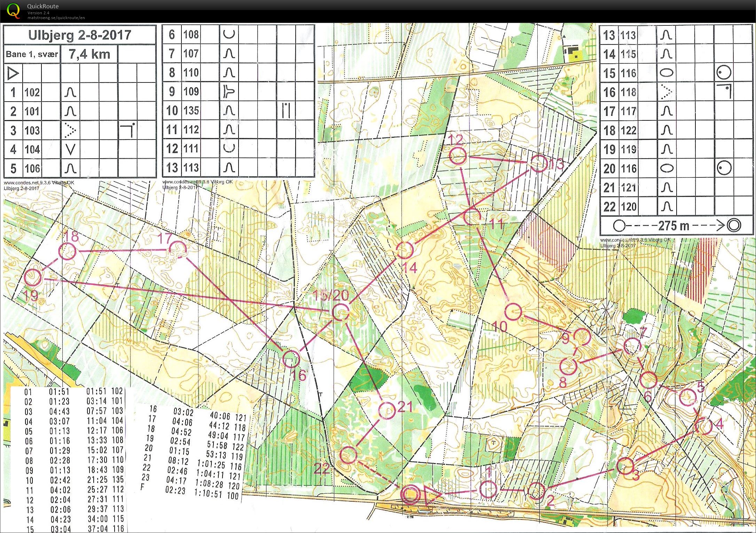
Task: Click control circle 5 on the map
Action: pyautogui.click(x=688, y=398)
